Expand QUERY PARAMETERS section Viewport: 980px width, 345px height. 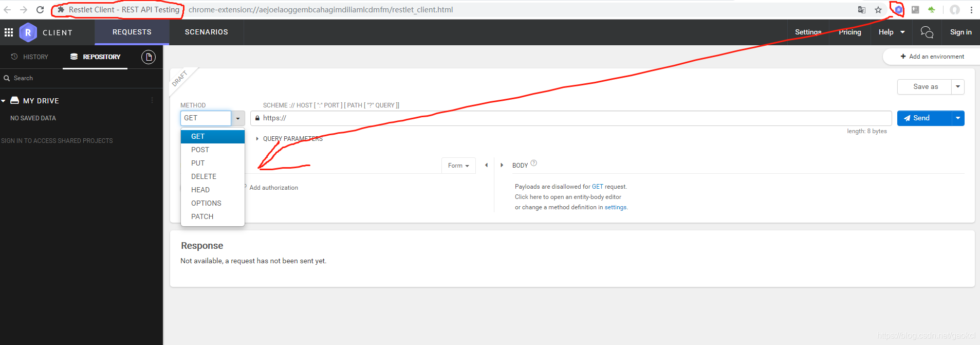pos(289,139)
